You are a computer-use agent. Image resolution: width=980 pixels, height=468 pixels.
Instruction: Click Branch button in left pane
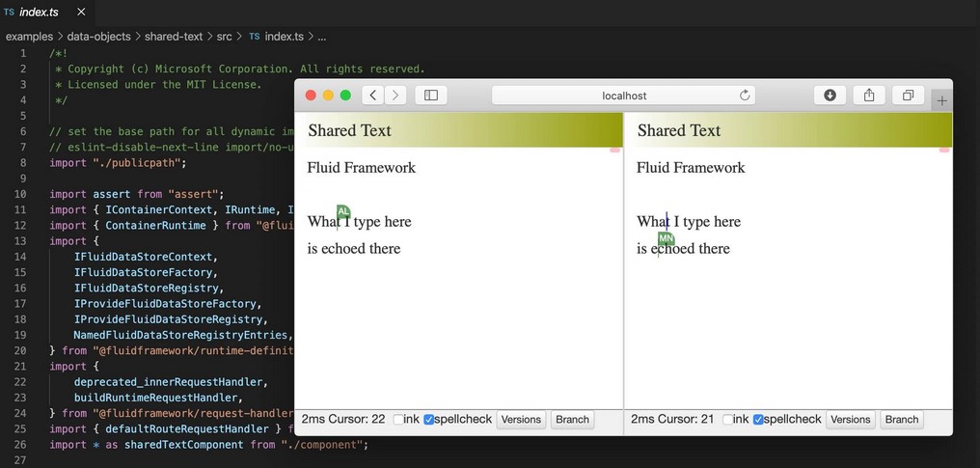pos(572,419)
